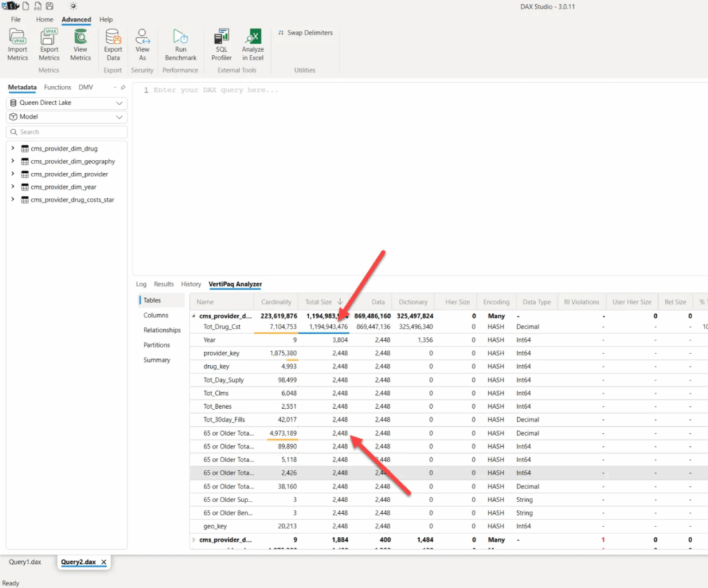The image size is (708, 588).
Task: Open the Queen Direct Lake database dropdown
Action: pyautogui.click(x=67, y=103)
